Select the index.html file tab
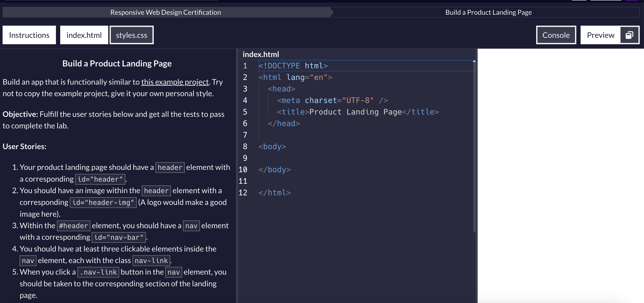The image size is (644, 303). (84, 35)
